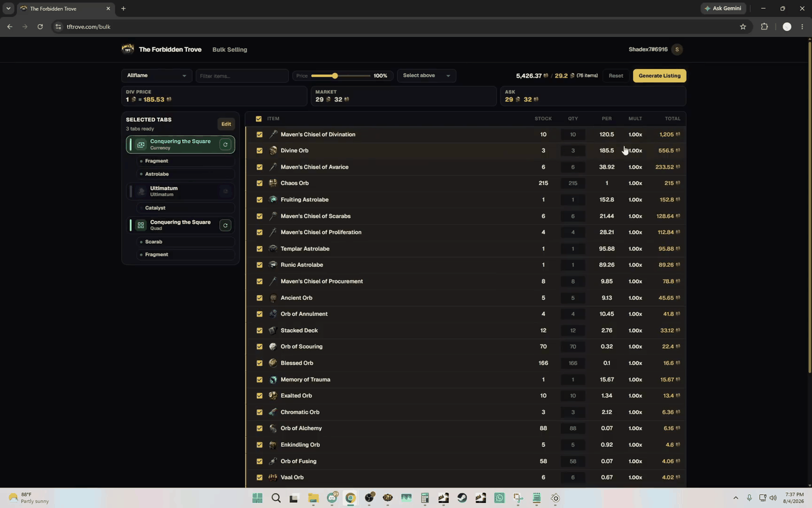Deselect the Orb of Fusing checkbox

[x=259, y=461]
